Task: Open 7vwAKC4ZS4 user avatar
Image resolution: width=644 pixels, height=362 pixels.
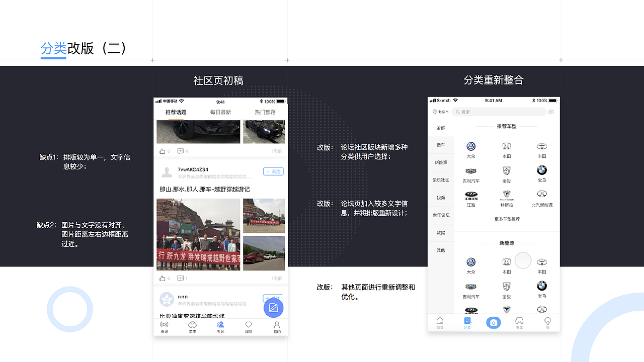Action: tap(166, 172)
